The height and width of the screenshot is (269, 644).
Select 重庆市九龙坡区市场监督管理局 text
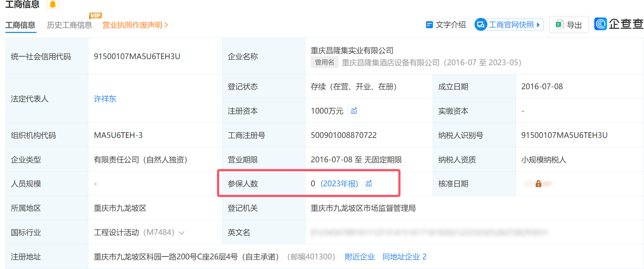[363, 208]
